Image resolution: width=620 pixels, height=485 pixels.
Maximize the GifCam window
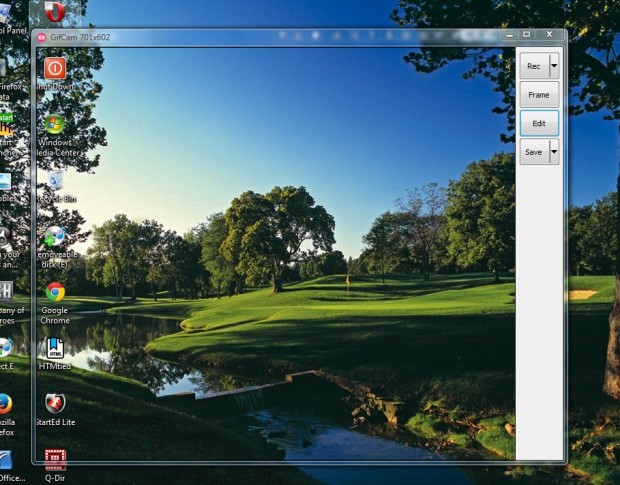[527, 35]
